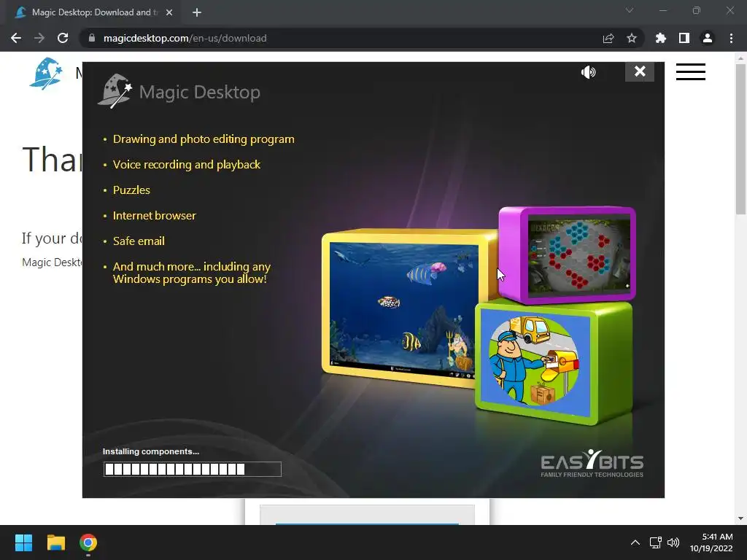
Task: Click the 'And much more...' bullet text
Action: (x=192, y=273)
